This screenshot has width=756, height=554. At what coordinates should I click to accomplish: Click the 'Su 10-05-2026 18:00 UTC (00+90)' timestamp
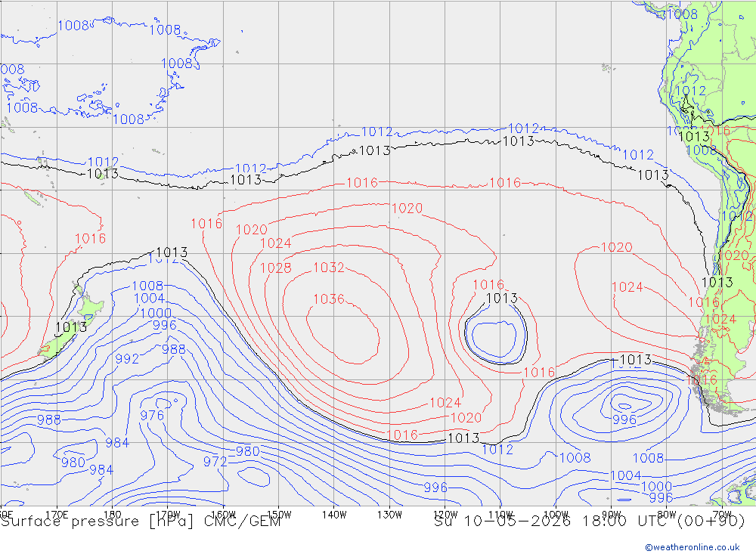point(589,522)
